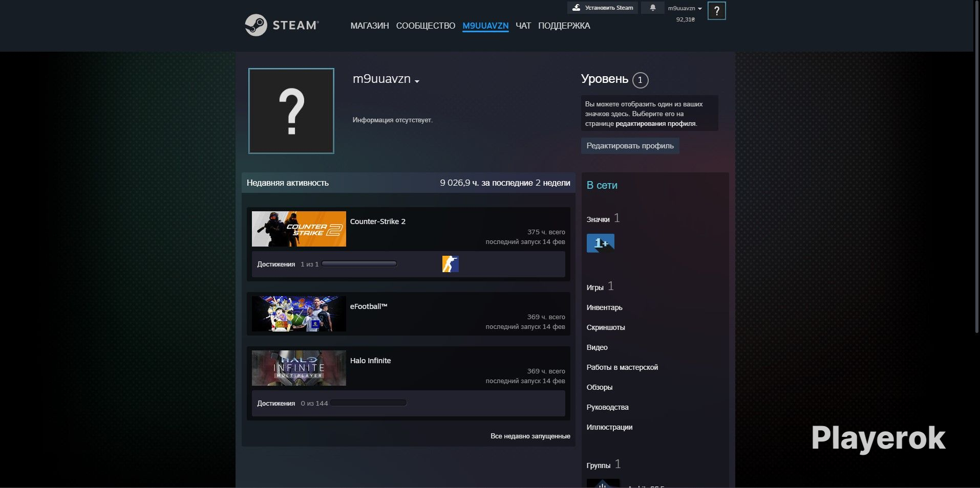
Task: Click the Steam logo in the header
Action: pos(282,25)
